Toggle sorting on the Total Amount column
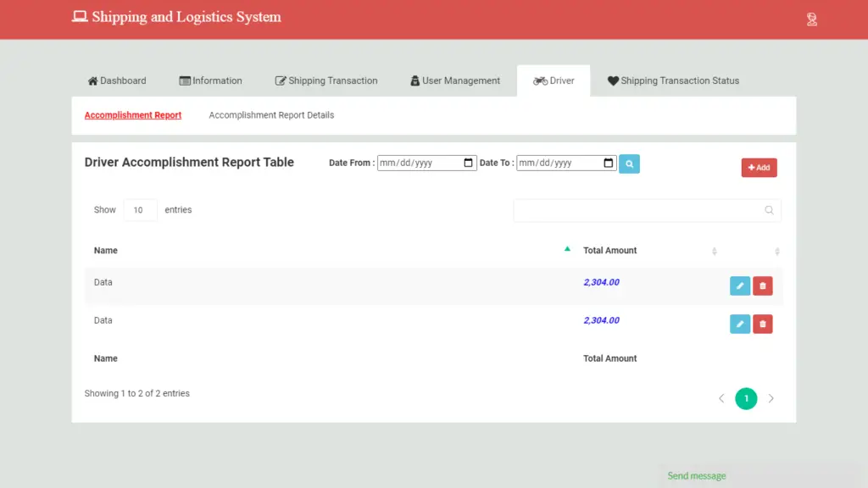 [715, 251]
